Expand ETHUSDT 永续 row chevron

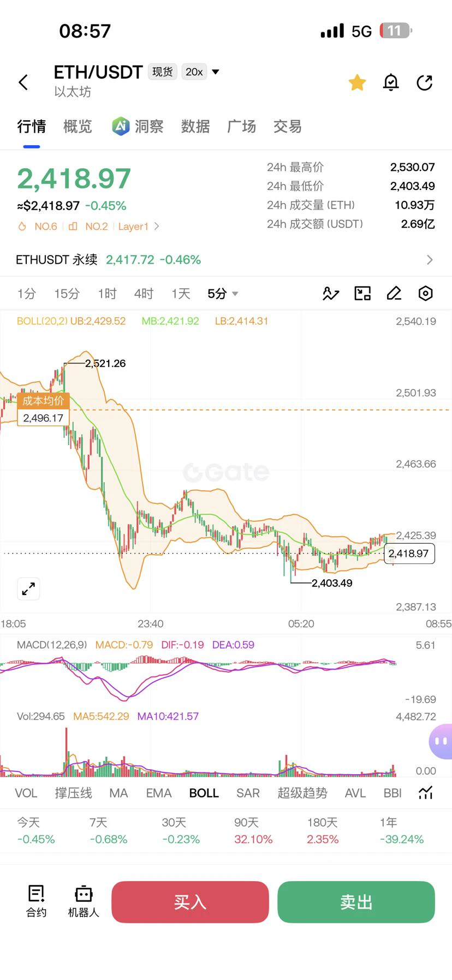point(430,260)
